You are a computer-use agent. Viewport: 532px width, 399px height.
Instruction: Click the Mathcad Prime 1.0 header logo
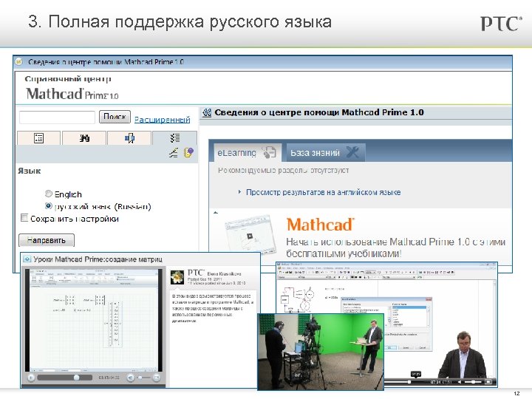[72, 94]
